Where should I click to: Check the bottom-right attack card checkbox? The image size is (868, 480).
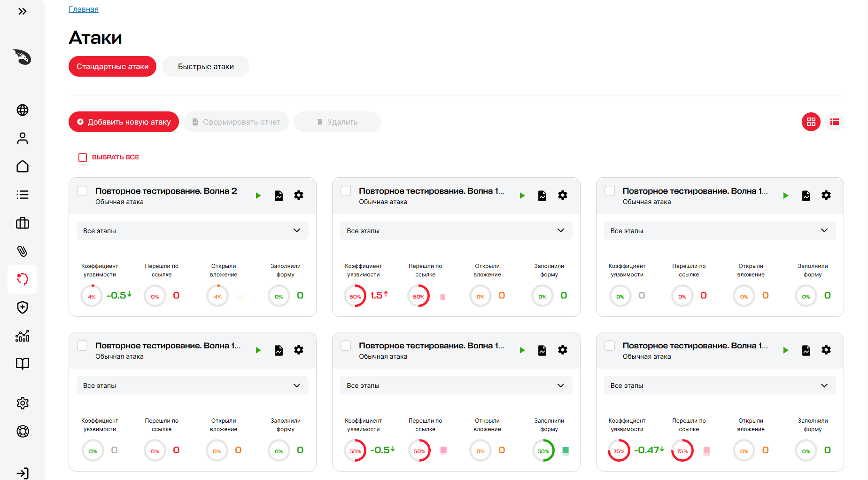click(610, 346)
